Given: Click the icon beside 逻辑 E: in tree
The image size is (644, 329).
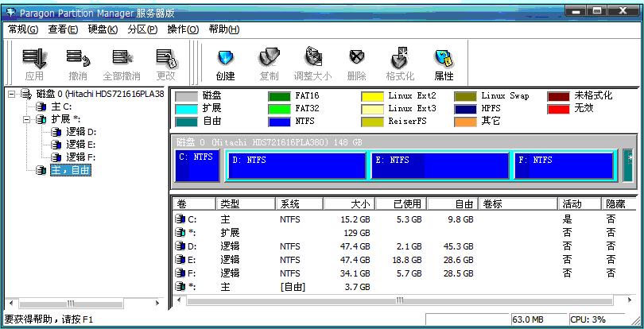Looking at the screenshot, I should (x=56, y=145).
